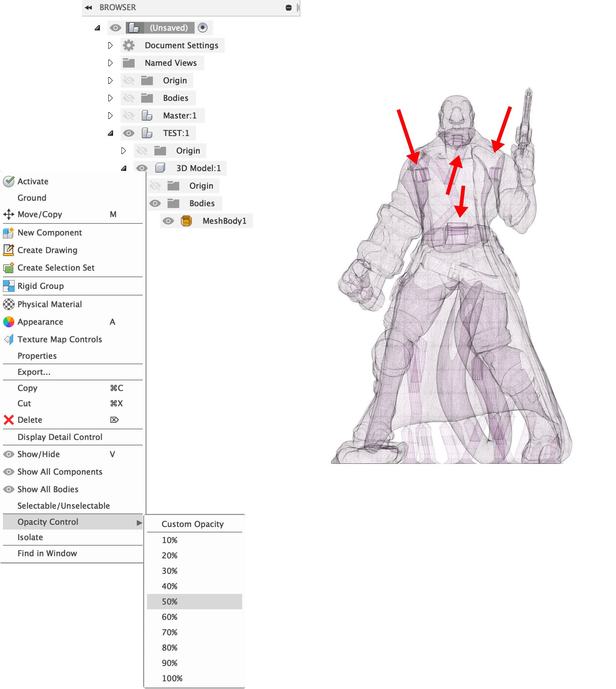Click the 3D Model:1 component icon
Viewport: 616px width, 689px height.
click(x=160, y=168)
